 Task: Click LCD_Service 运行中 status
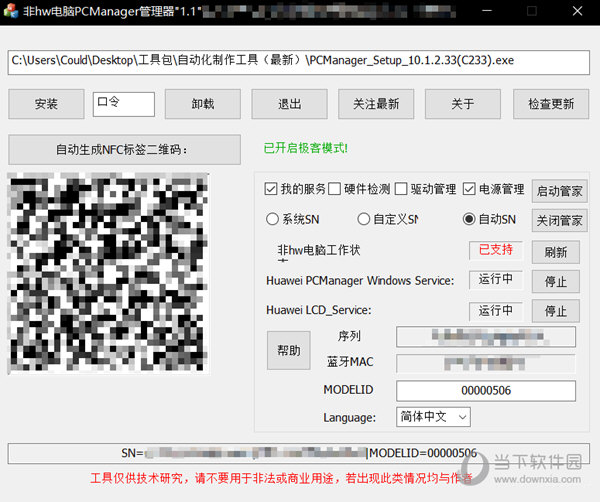(x=496, y=311)
